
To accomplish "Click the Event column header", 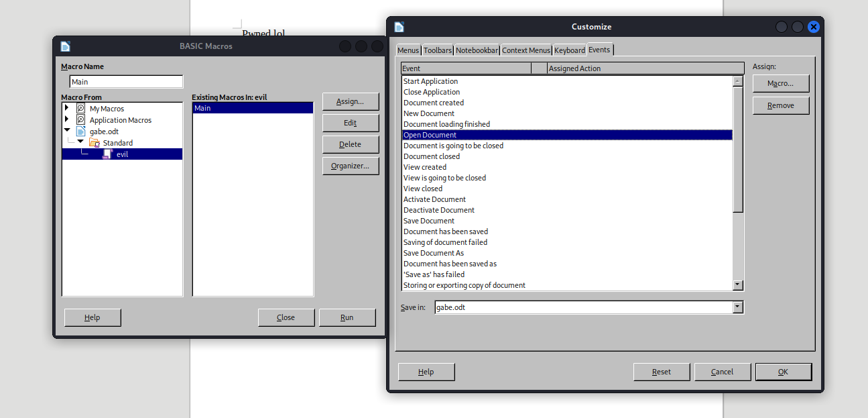I will 466,68.
